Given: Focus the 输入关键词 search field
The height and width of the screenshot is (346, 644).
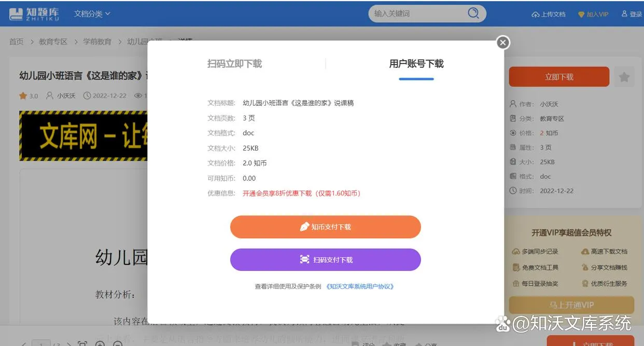Looking at the screenshot, I should click(x=417, y=13).
